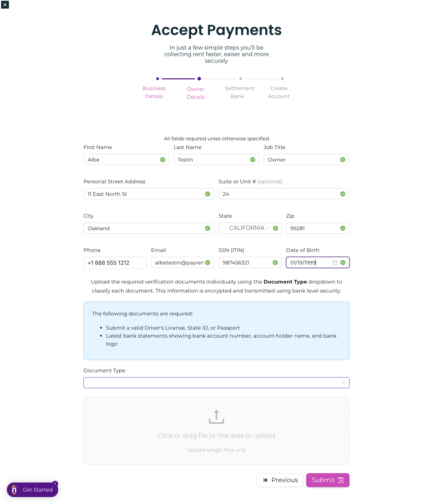
Task: Click the 'Upload single files only' text
Action: (x=216, y=450)
